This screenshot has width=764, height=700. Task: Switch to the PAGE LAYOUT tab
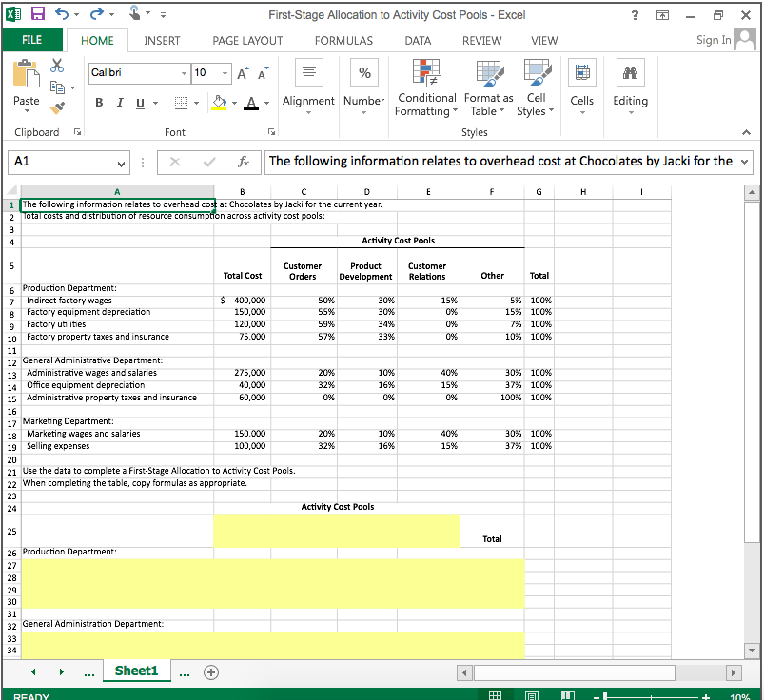247,40
